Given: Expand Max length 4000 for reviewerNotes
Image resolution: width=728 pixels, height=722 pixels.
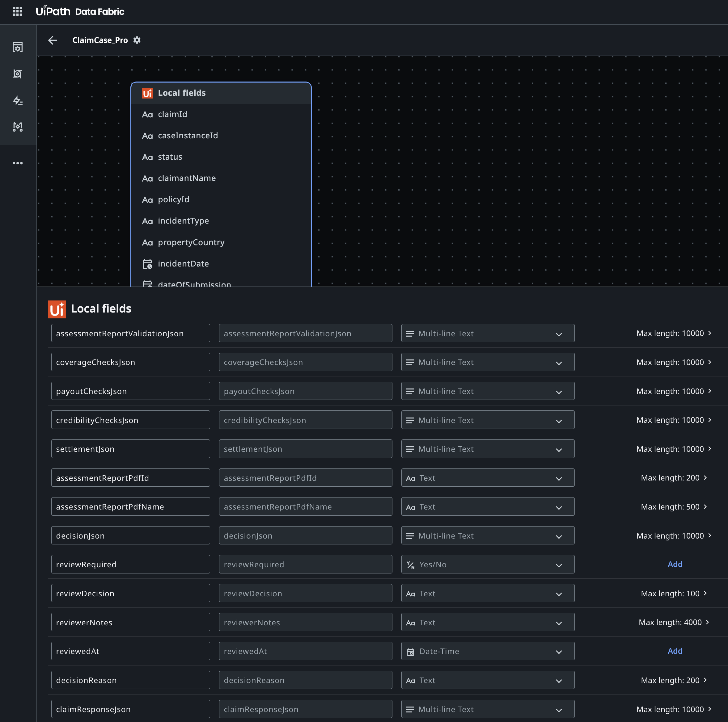Looking at the screenshot, I should point(674,622).
